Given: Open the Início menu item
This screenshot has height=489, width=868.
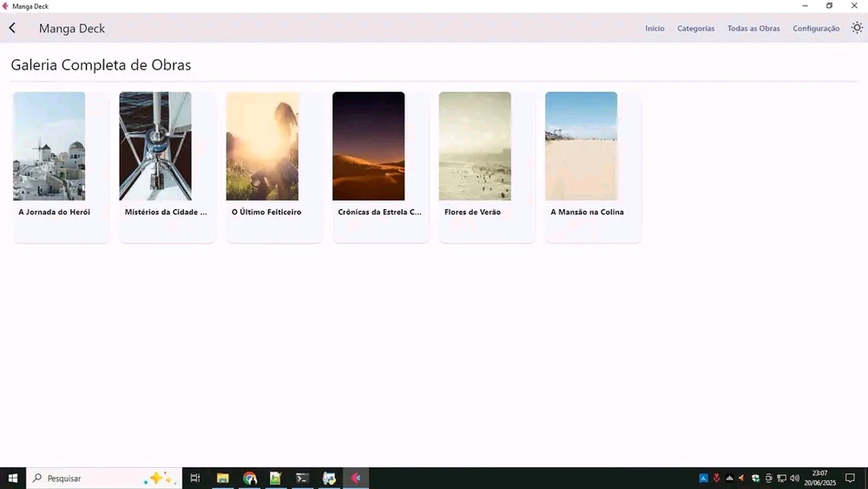Looking at the screenshot, I should point(654,29).
